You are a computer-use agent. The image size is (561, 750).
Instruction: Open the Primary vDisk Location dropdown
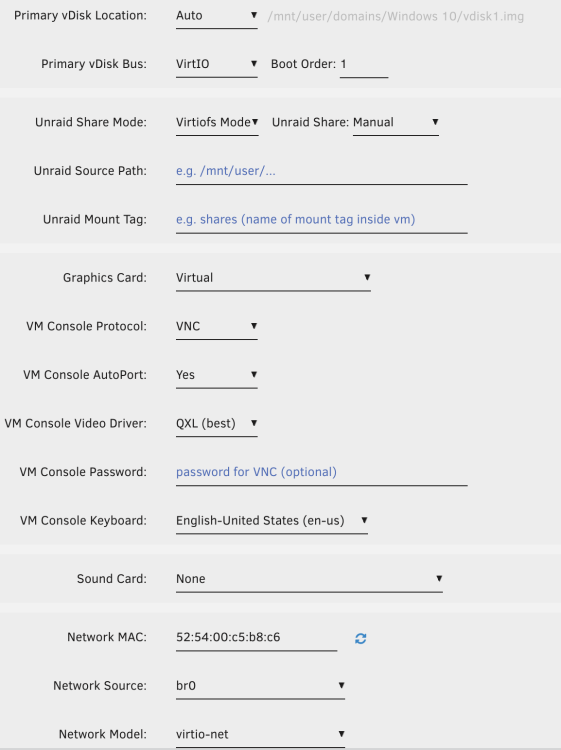217,16
